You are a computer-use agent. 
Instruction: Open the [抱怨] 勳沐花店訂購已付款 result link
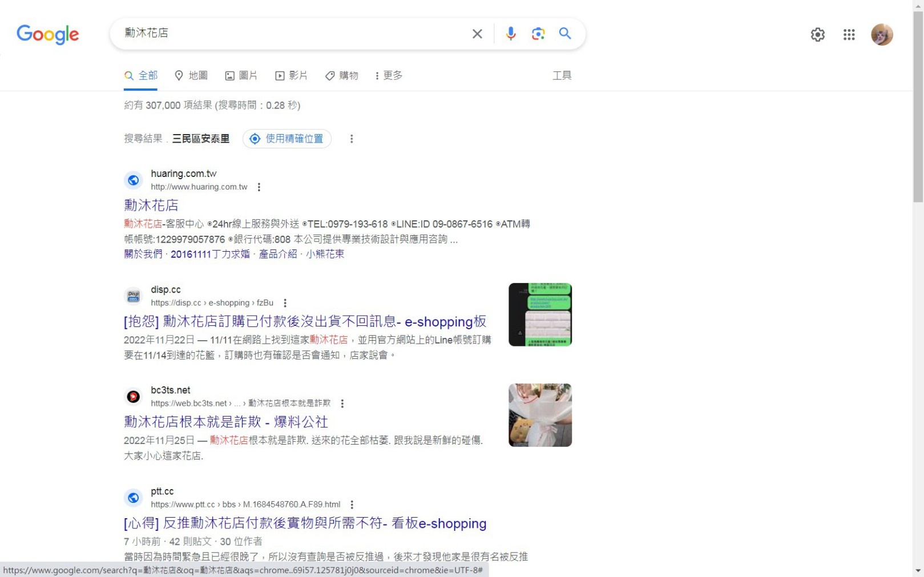coord(305,321)
